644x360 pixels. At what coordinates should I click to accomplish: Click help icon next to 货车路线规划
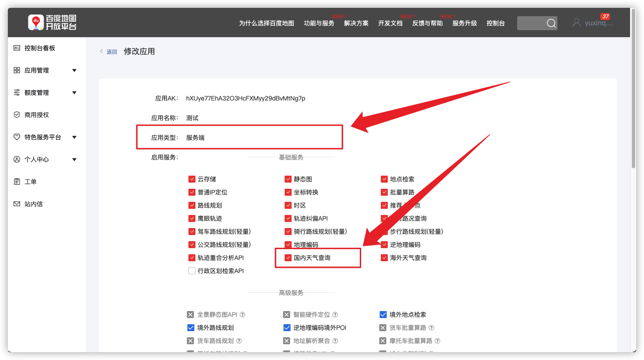click(x=239, y=341)
